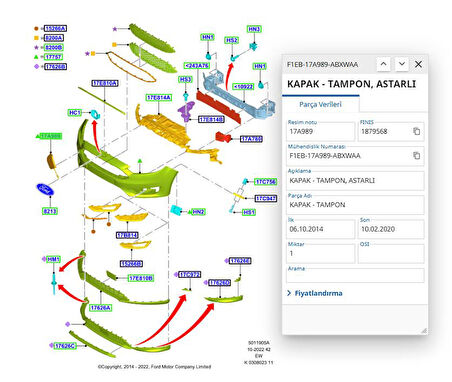Select part label HN2

click(x=198, y=212)
